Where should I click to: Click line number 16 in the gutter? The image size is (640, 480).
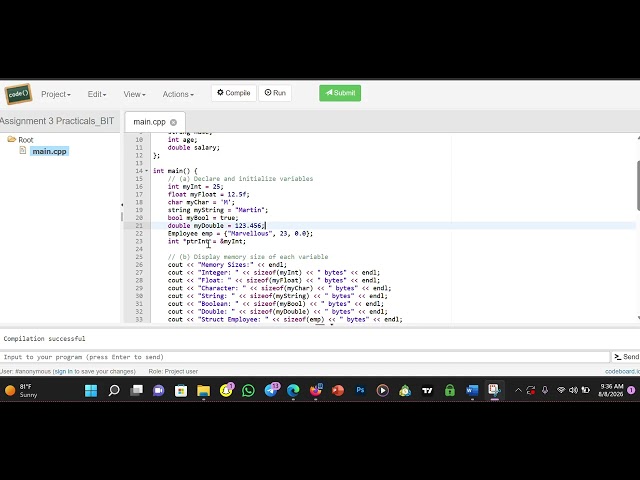click(x=139, y=187)
